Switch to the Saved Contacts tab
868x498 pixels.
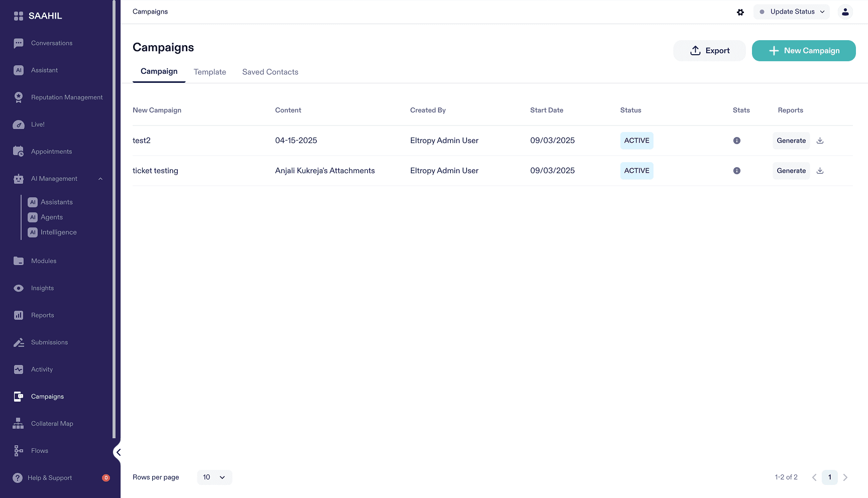click(270, 72)
